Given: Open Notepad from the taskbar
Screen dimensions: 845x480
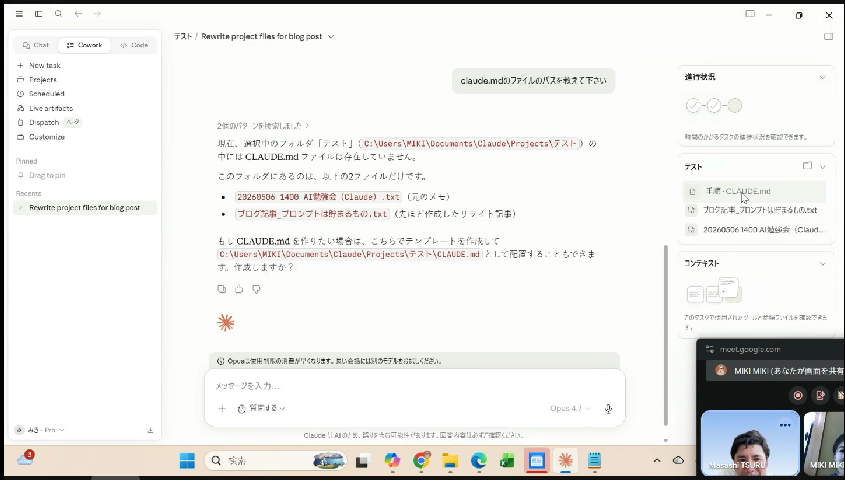Looking at the screenshot, I should (x=594, y=461).
